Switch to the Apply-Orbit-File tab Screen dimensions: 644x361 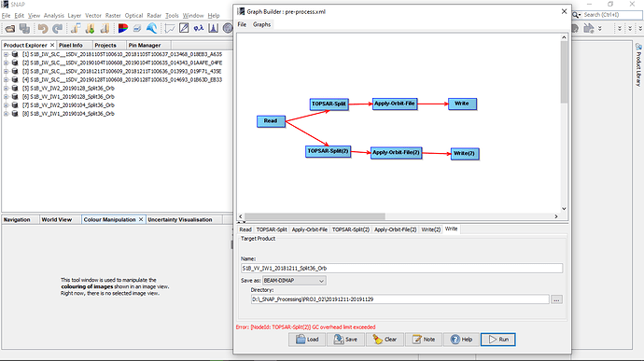309,229
